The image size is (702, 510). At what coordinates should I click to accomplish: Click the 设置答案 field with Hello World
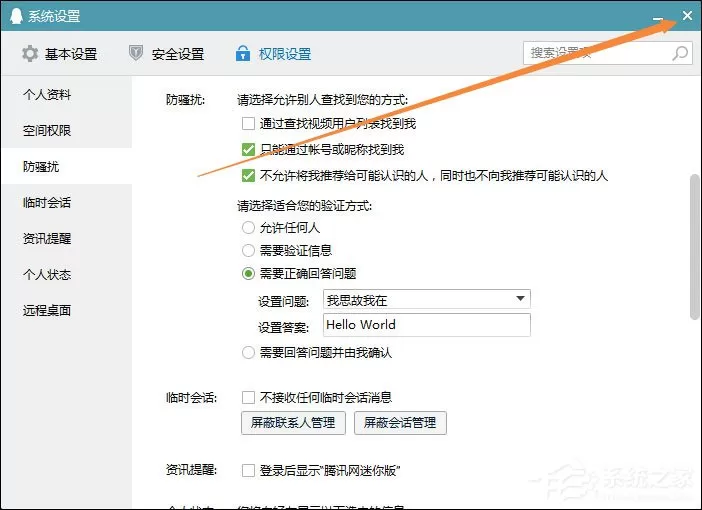tap(427, 325)
